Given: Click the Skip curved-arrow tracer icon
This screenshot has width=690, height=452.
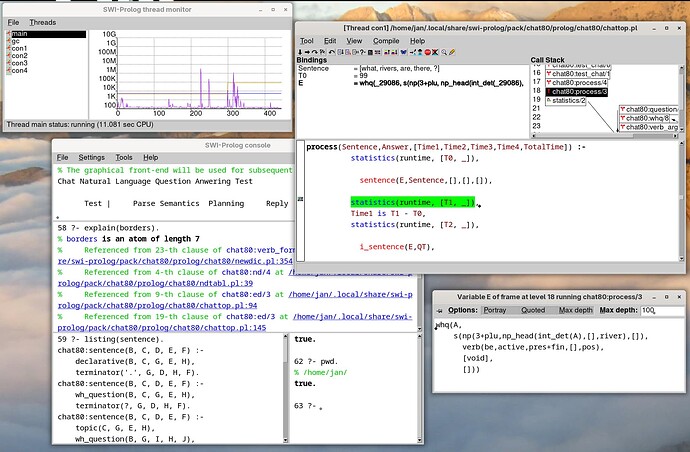Looking at the screenshot, I should [x=315, y=52].
